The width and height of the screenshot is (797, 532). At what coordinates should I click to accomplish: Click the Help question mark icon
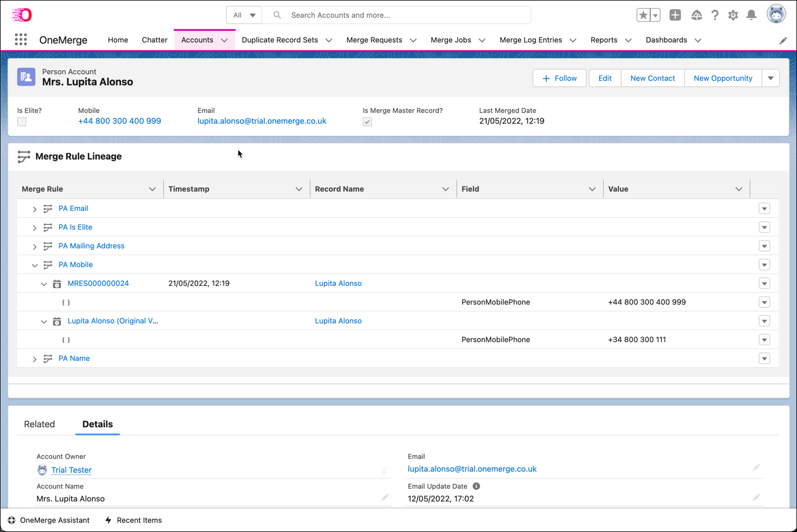[715, 15]
